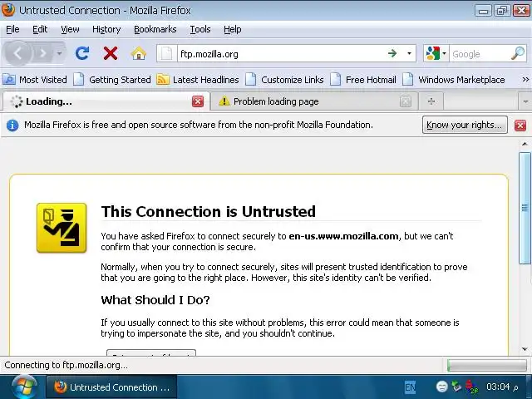Viewport: 532px width, 399px height.
Task: Click the Back navigation arrow
Action: (17, 53)
